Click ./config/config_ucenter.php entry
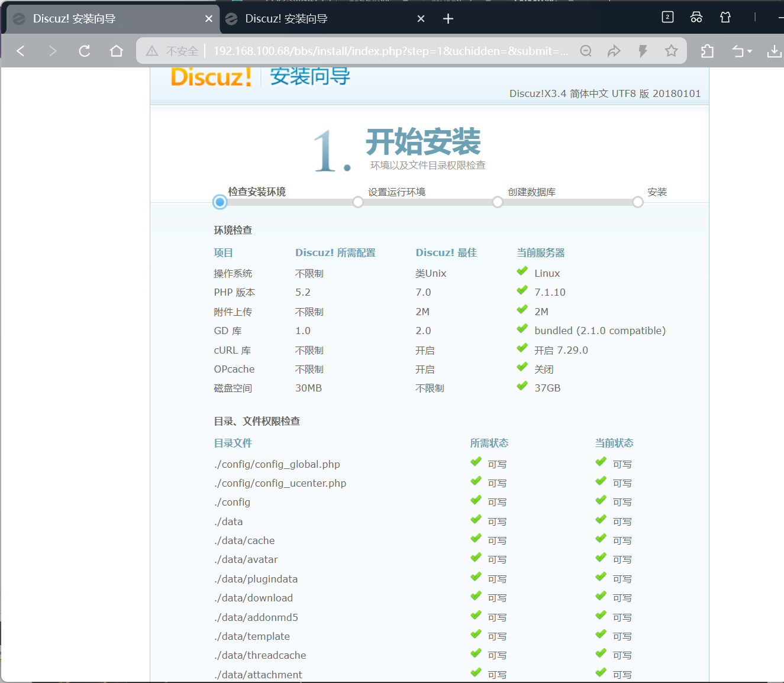The height and width of the screenshot is (683, 784). [280, 483]
